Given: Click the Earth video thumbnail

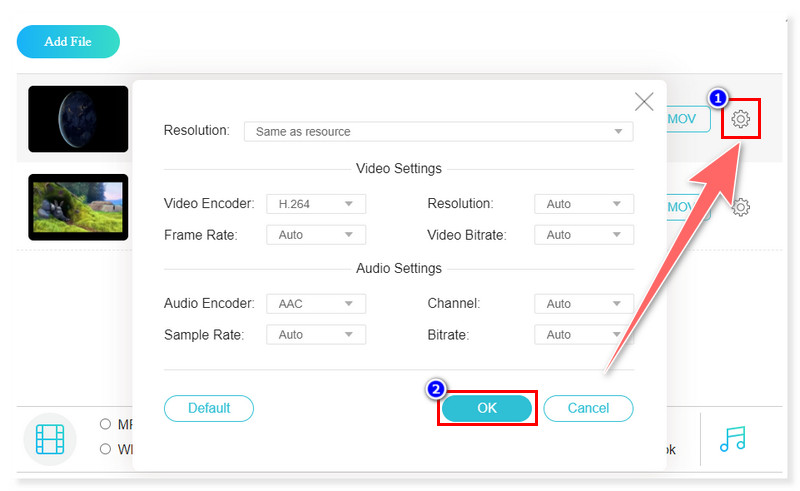Looking at the screenshot, I should point(78,119).
